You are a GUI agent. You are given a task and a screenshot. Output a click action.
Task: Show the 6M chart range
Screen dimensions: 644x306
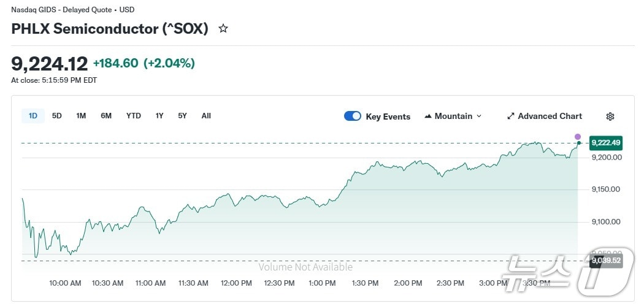106,116
